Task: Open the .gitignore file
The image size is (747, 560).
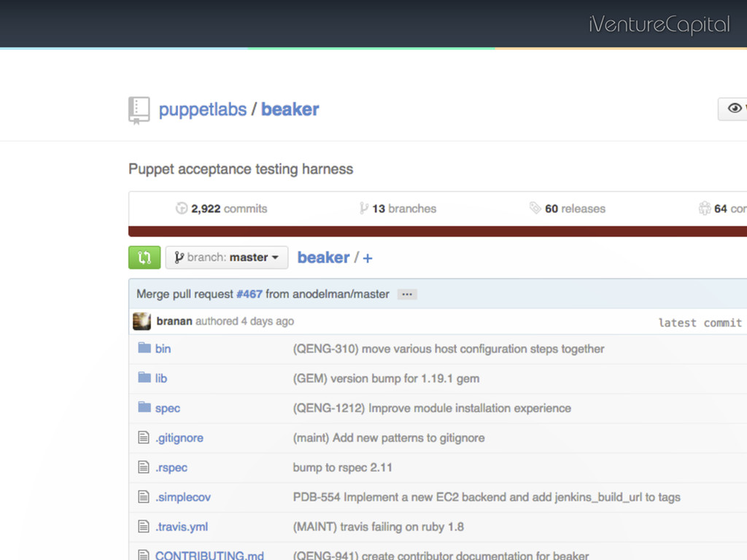Action: pos(179,438)
